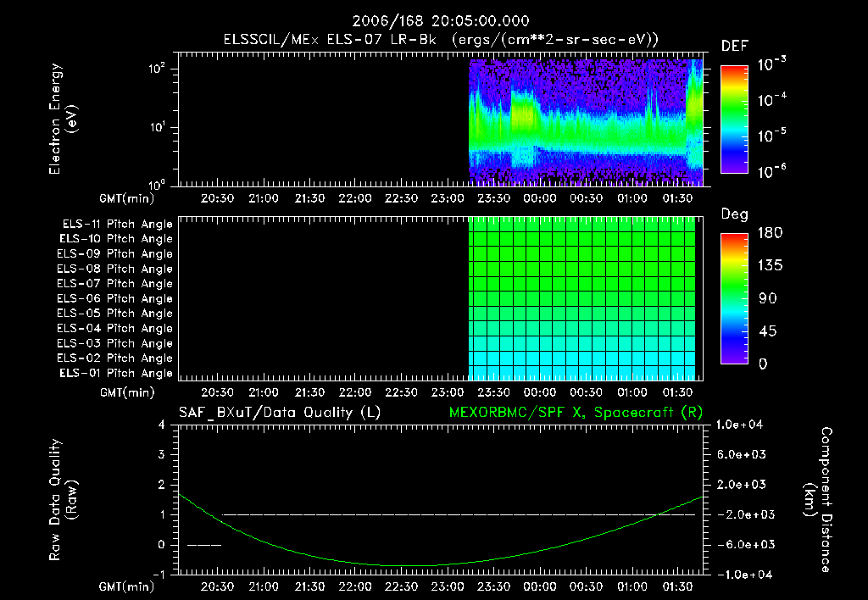Click the 10^-3 value on DEF scale
This screenshot has width=868, height=600.
coord(771,64)
